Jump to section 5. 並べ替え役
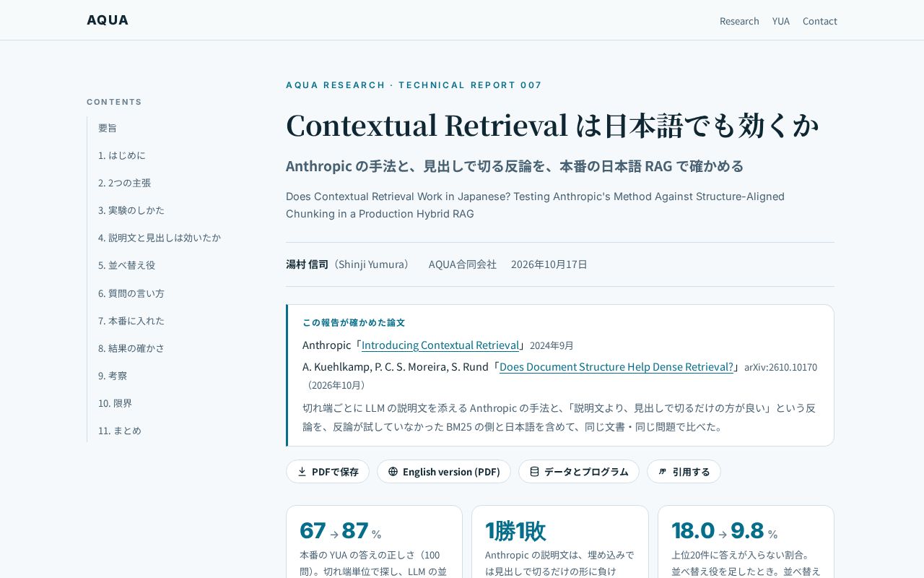The height and width of the screenshot is (578, 924). [x=127, y=265]
